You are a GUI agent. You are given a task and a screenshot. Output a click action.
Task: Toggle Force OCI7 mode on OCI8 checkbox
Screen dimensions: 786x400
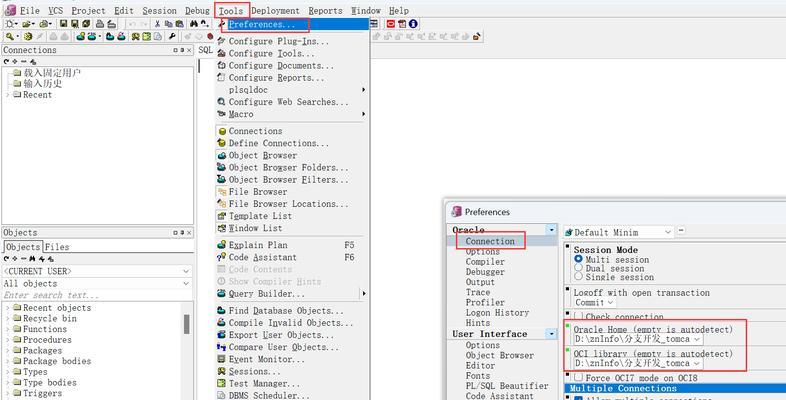pos(578,377)
